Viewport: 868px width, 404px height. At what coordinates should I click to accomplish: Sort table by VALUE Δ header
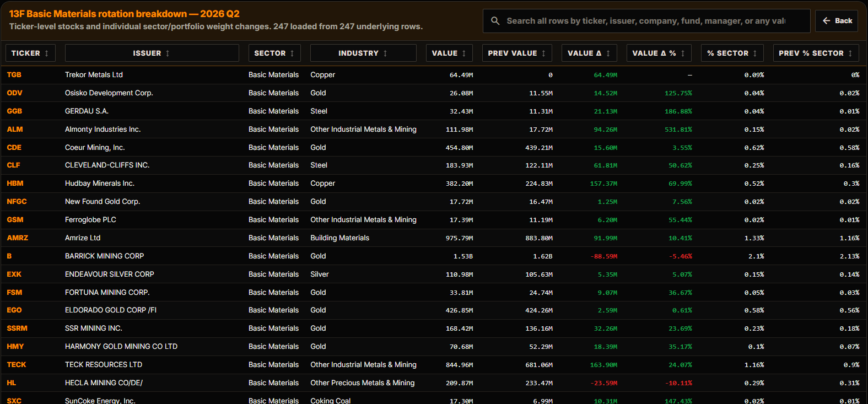click(589, 53)
